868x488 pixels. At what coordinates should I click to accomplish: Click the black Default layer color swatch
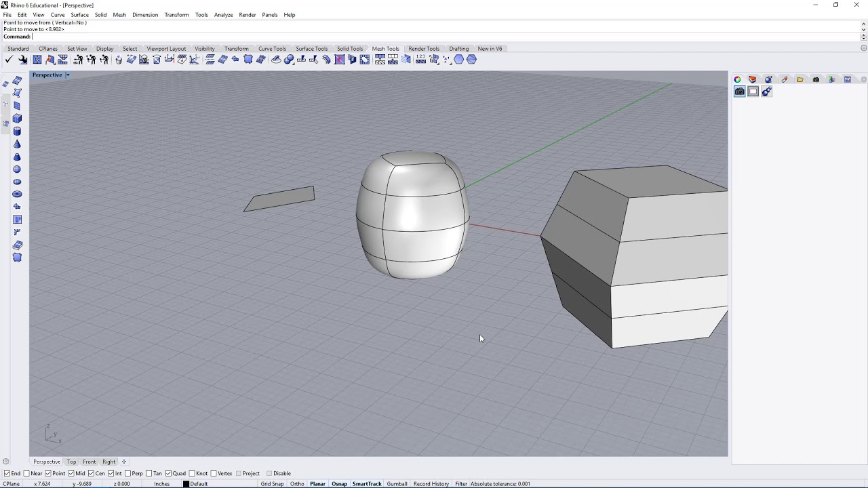point(186,484)
